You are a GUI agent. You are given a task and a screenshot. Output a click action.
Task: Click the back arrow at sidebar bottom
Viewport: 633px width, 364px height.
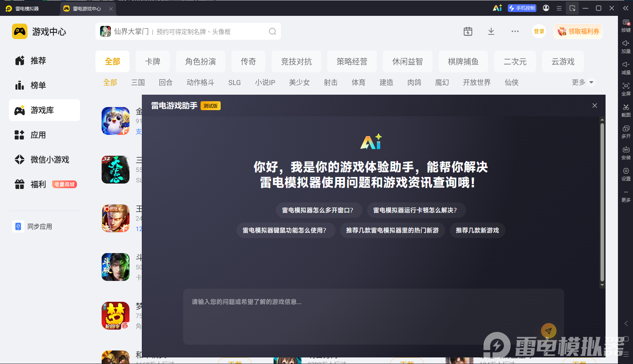pyautogui.click(x=626, y=323)
